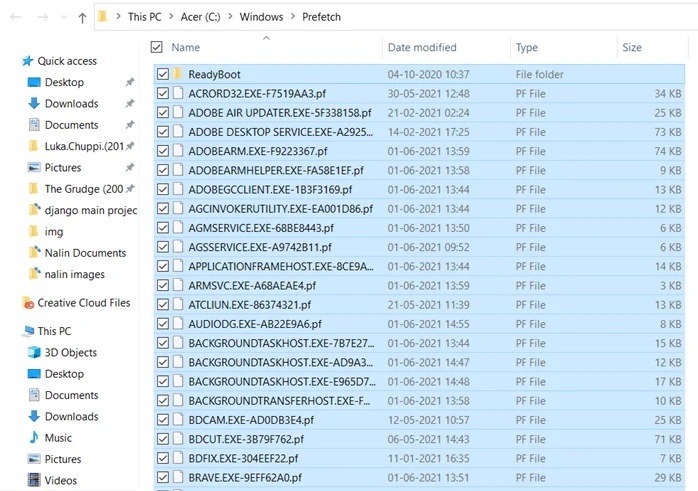Click file icon of ADOBE DESKTOP SERVICE.EXE

[x=178, y=131]
